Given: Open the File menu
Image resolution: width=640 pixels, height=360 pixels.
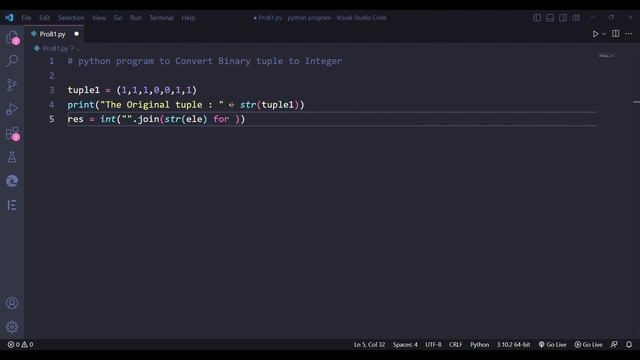Looking at the screenshot, I should pos(26,18).
